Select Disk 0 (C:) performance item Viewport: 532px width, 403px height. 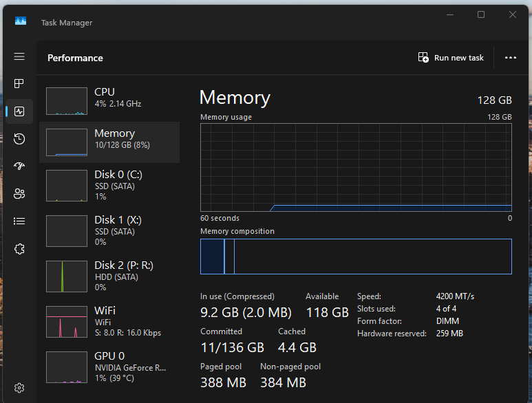tap(109, 185)
